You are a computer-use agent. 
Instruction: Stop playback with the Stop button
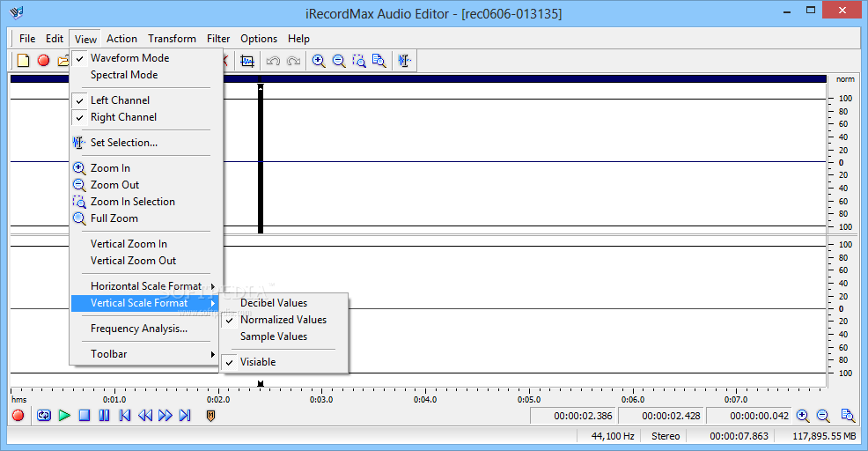(85, 415)
